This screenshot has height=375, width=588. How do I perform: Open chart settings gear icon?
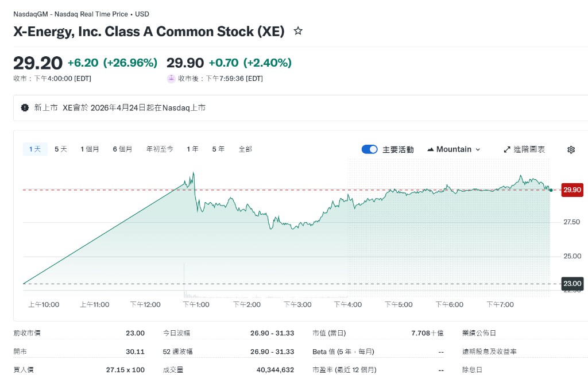[571, 149]
